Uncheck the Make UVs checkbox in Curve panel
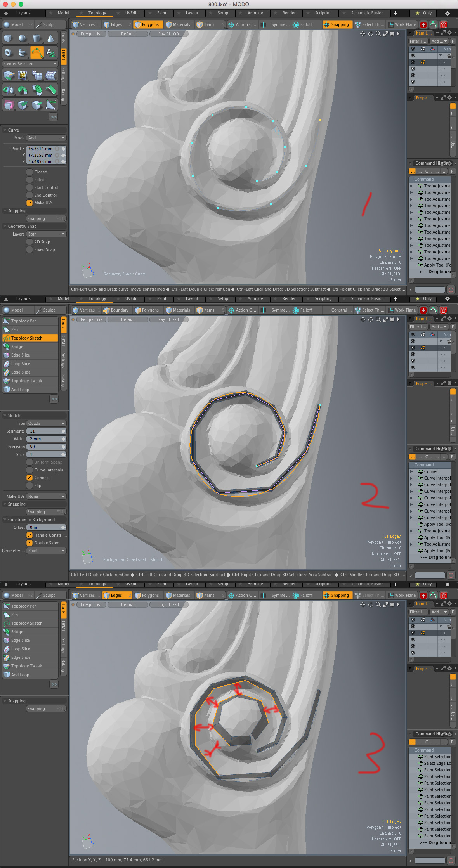 tap(29, 203)
